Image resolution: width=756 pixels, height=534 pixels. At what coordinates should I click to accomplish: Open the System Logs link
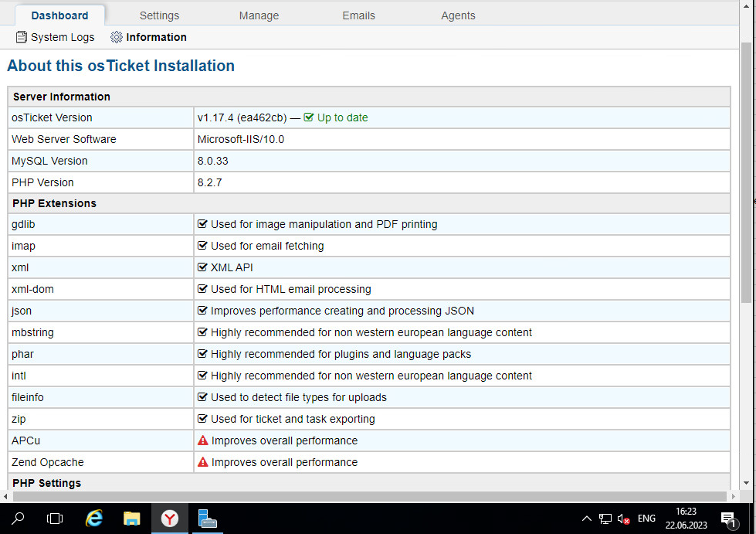coord(63,37)
